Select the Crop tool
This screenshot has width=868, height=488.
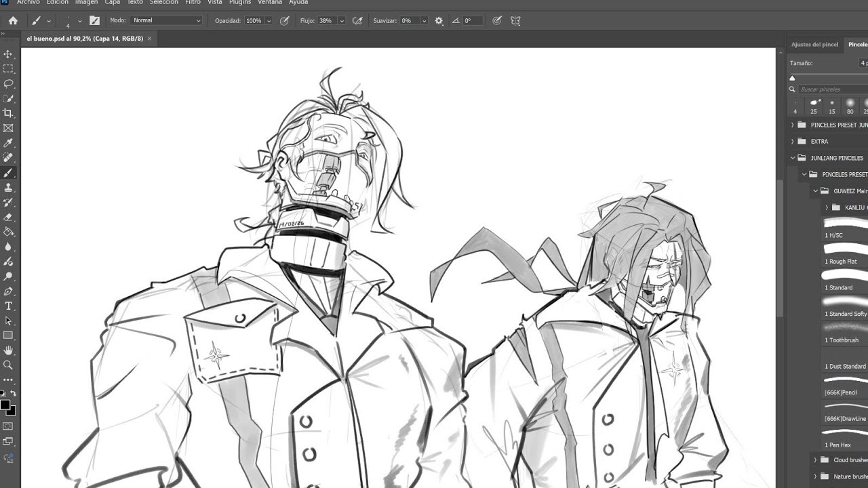(8, 113)
